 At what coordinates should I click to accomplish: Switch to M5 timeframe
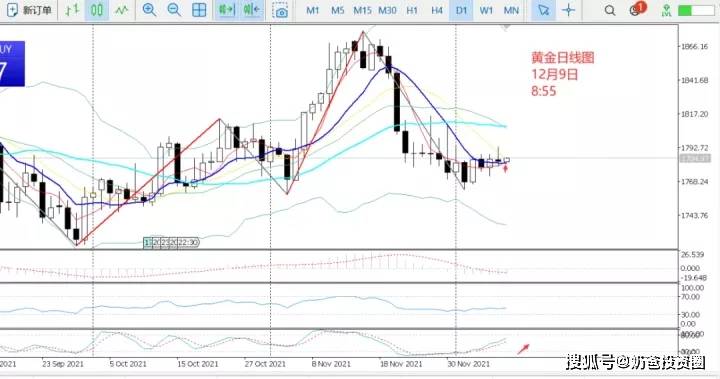pos(338,10)
